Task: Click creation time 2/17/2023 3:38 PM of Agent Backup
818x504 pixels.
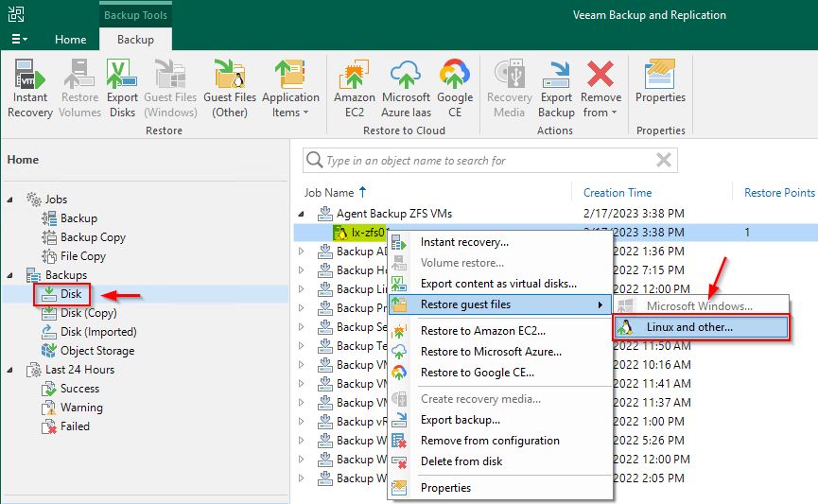Action: coord(634,214)
